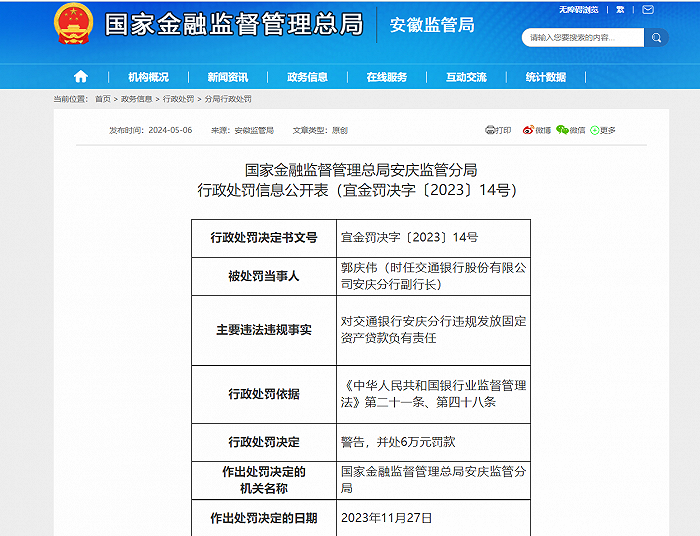Click the cell starting with 郭庆伟

coord(433,276)
